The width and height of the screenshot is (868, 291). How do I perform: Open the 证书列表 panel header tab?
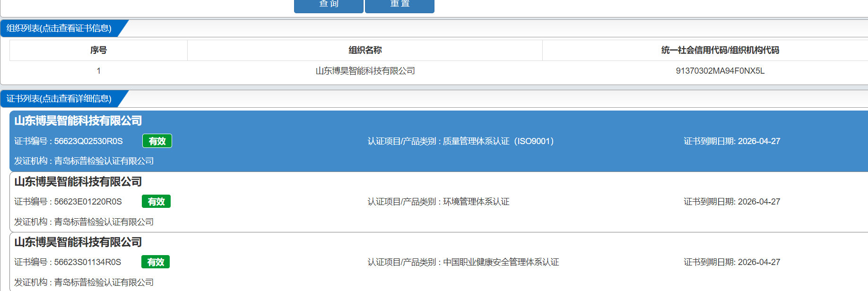pyautogui.click(x=59, y=99)
